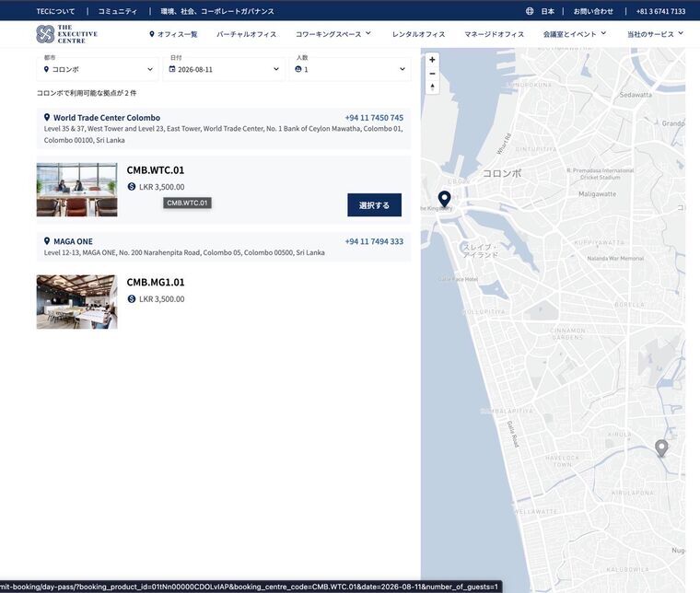Open TECについて link
This screenshot has width=700, height=593.
[56, 11]
